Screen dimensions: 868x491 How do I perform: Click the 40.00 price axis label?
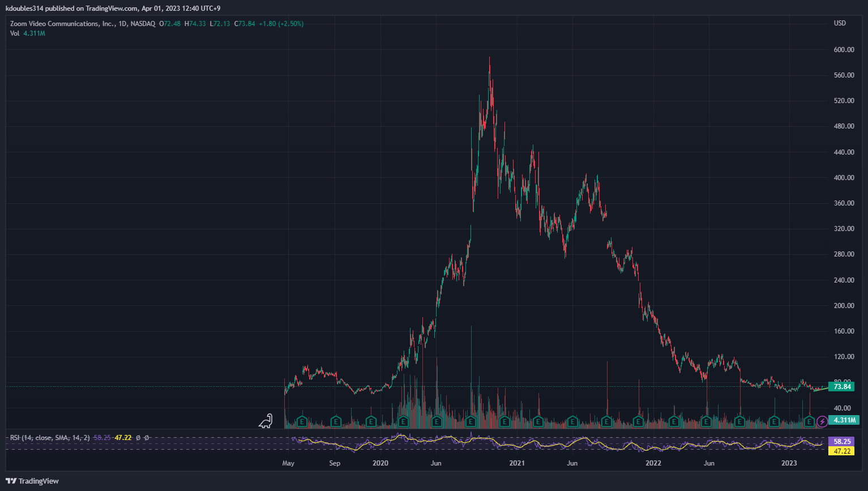tap(842, 408)
